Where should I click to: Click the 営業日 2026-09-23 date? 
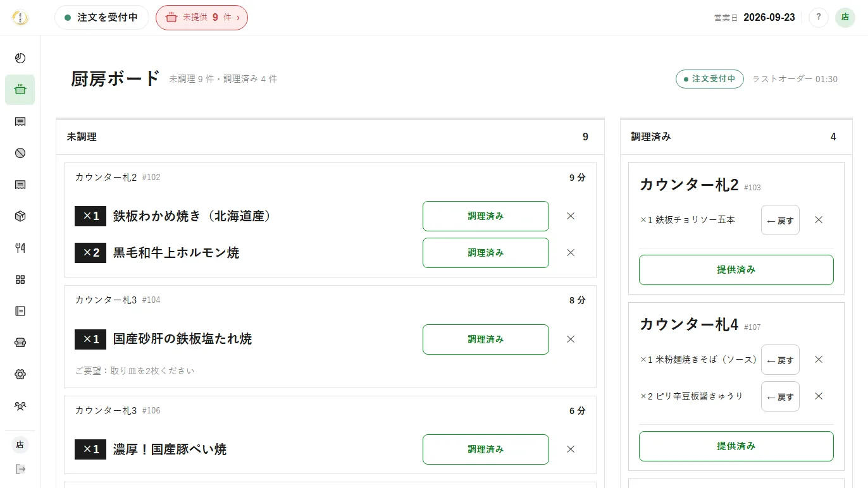(755, 18)
